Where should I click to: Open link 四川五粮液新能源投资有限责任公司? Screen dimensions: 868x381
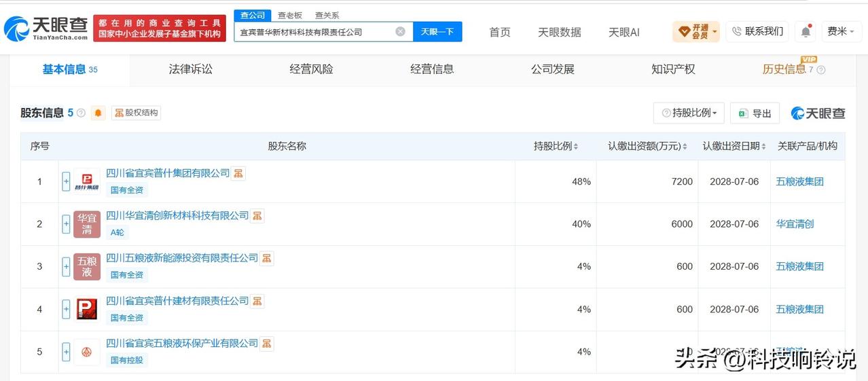point(182,258)
